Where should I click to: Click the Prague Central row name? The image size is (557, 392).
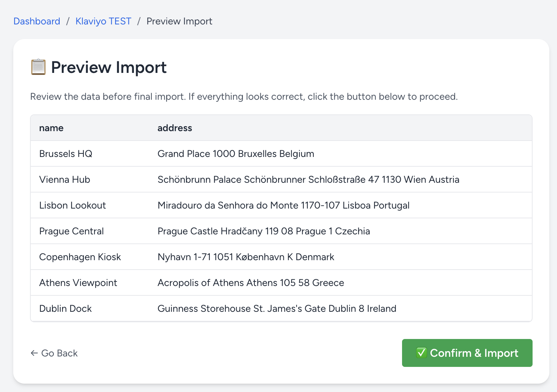71,231
